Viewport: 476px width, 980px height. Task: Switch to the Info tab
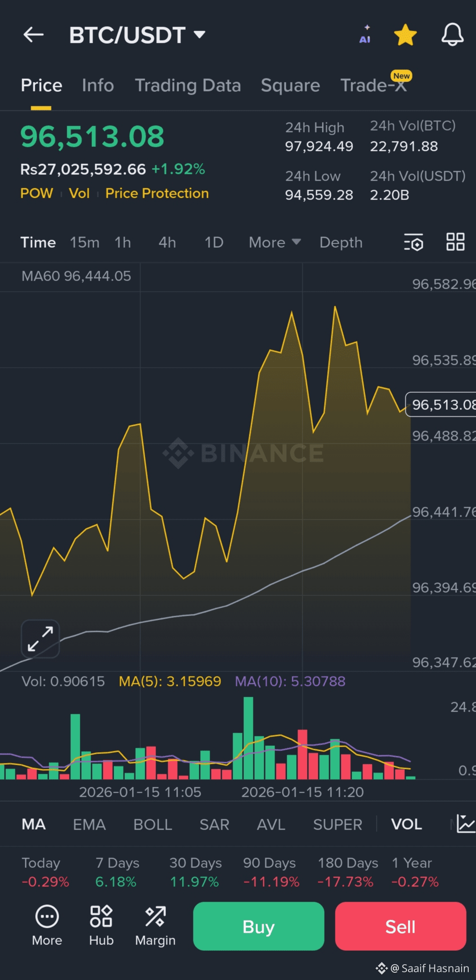[98, 86]
